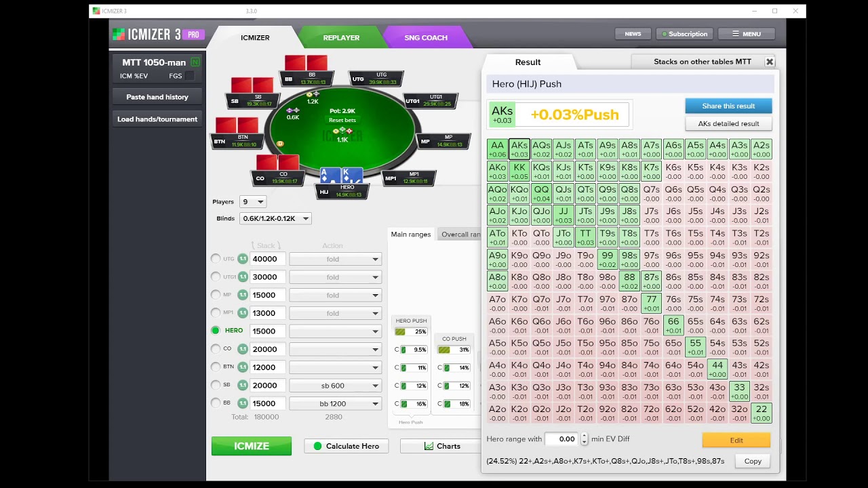
Task: Select the MP1 radio button
Action: [x=216, y=312]
